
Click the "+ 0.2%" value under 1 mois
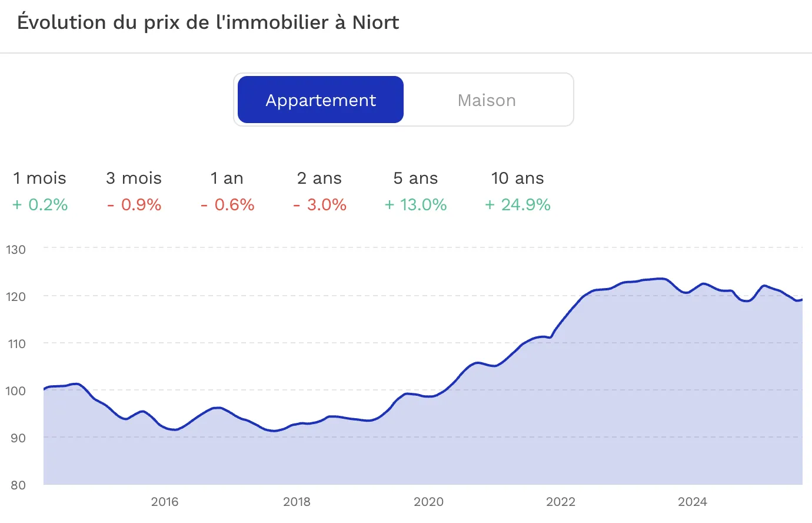point(39,204)
